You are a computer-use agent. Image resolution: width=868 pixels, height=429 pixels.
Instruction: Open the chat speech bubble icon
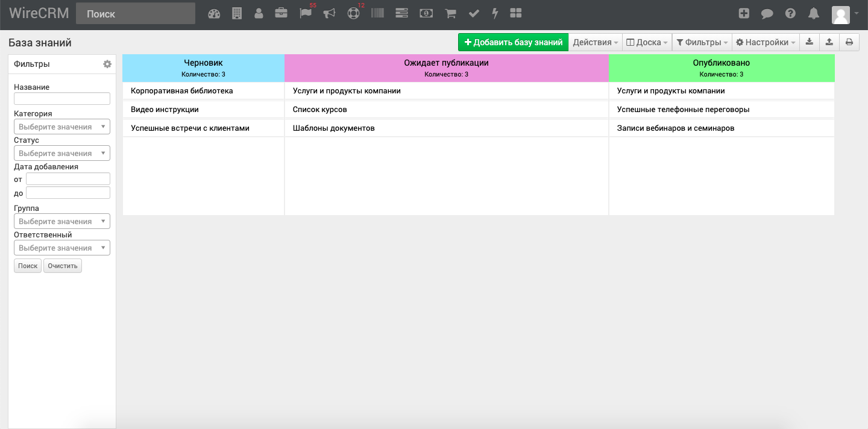point(767,13)
